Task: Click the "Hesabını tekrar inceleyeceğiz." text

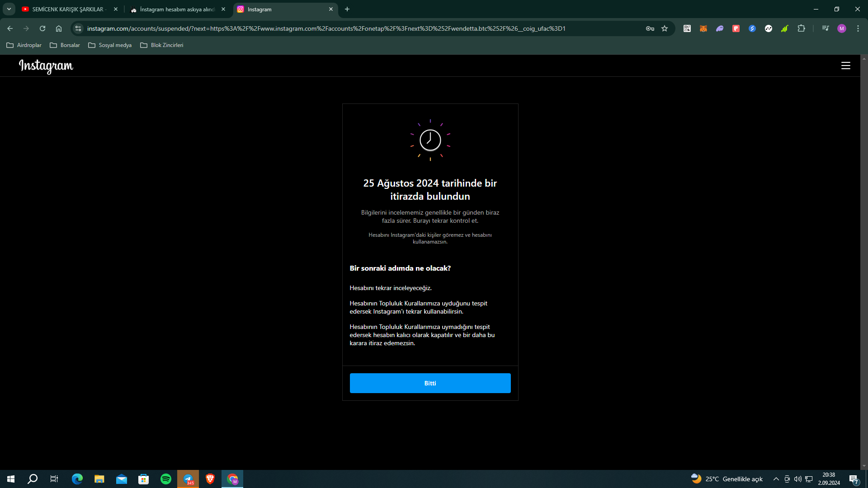Action: click(391, 288)
